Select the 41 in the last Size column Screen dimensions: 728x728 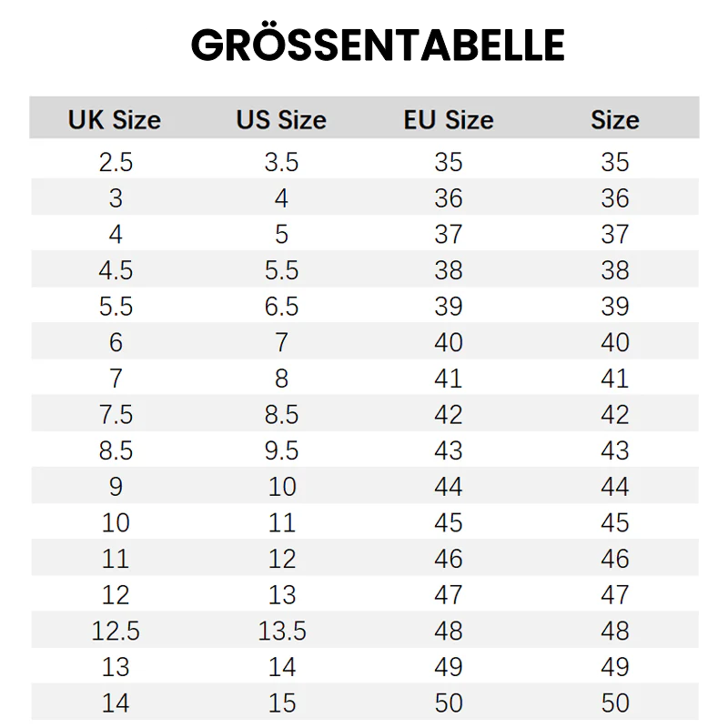click(615, 379)
